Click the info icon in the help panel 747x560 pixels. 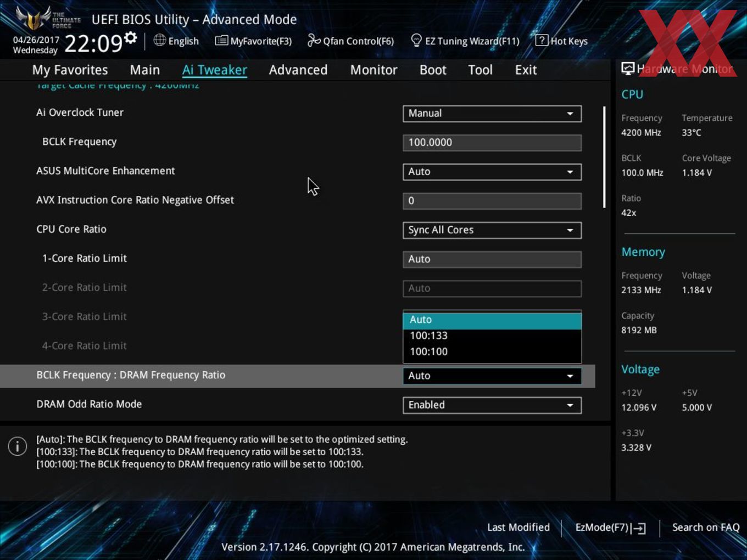tap(18, 446)
